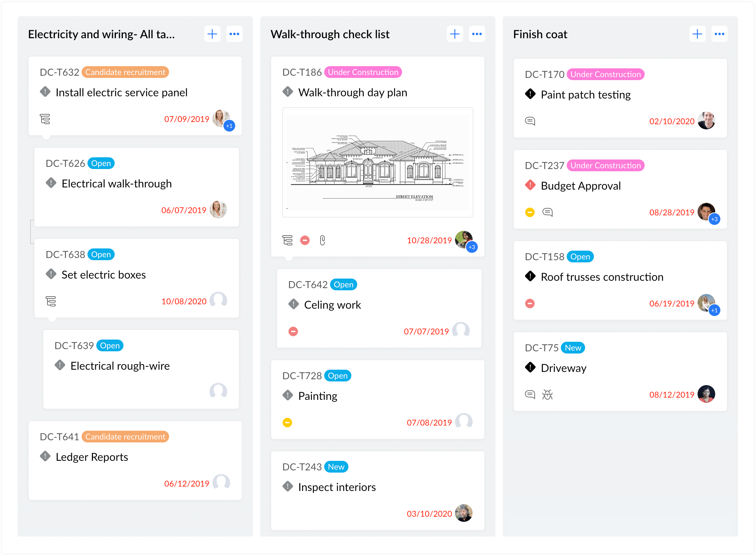Click Under Construction status on DC-T170
The width and height of the screenshot is (756, 556).
tap(605, 74)
